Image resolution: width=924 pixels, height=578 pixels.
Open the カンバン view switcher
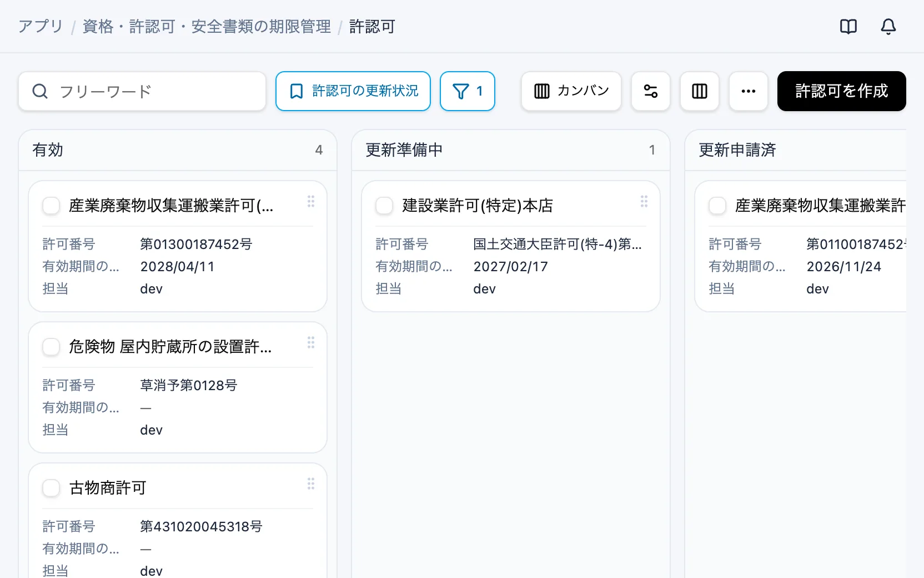571,91
